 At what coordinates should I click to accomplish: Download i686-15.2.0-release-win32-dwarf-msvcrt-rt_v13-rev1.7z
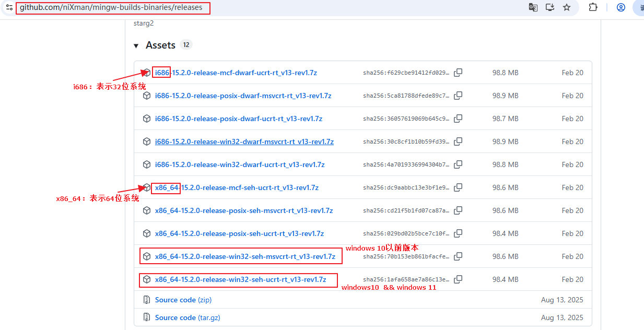(244, 142)
